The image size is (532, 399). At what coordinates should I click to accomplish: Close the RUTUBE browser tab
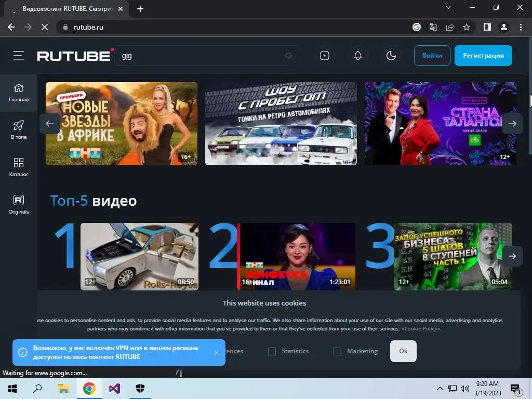point(121,9)
